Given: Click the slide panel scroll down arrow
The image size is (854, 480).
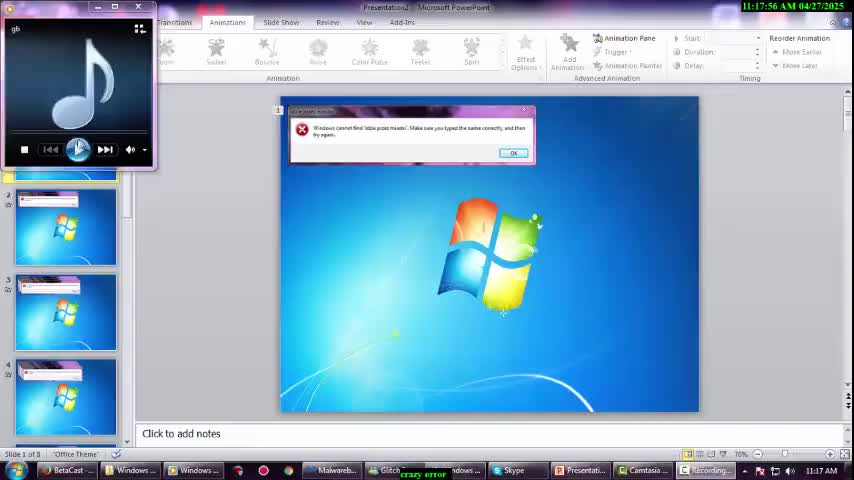Looking at the screenshot, I should (127, 442).
